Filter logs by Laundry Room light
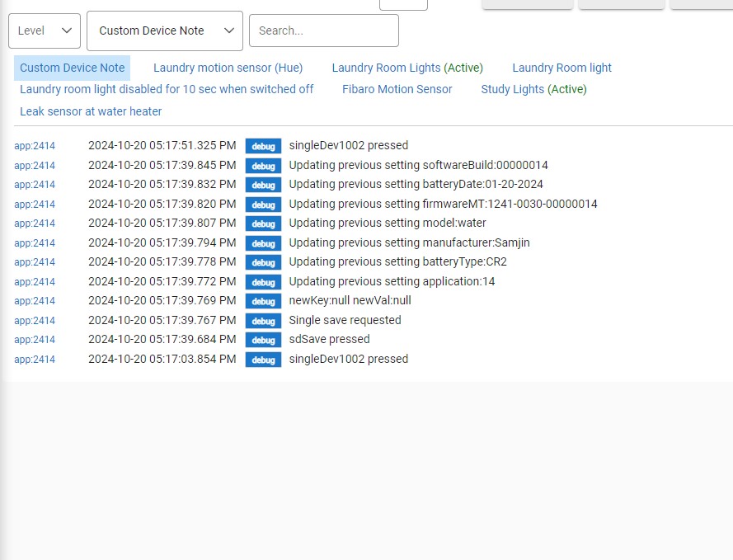 [x=561, y=68]
